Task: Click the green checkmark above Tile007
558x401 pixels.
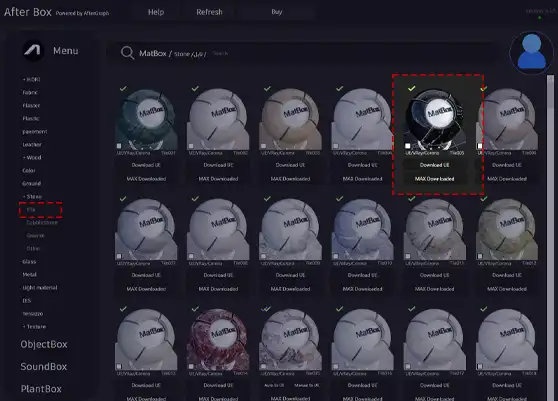Action: coord(123,199)
